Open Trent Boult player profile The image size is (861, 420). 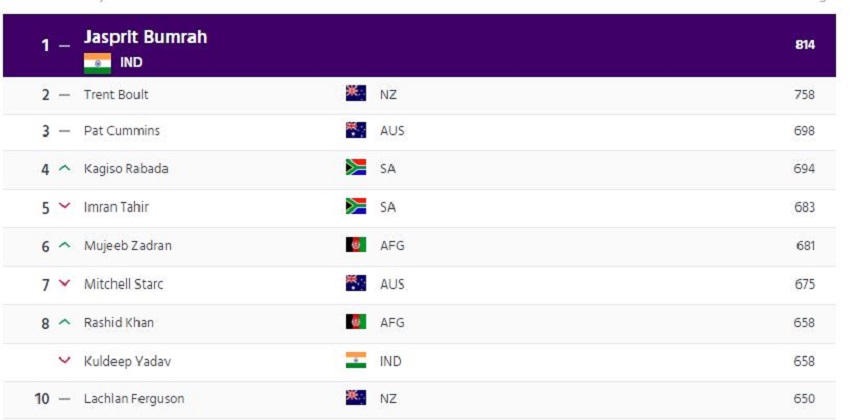[x=116, y=94]
